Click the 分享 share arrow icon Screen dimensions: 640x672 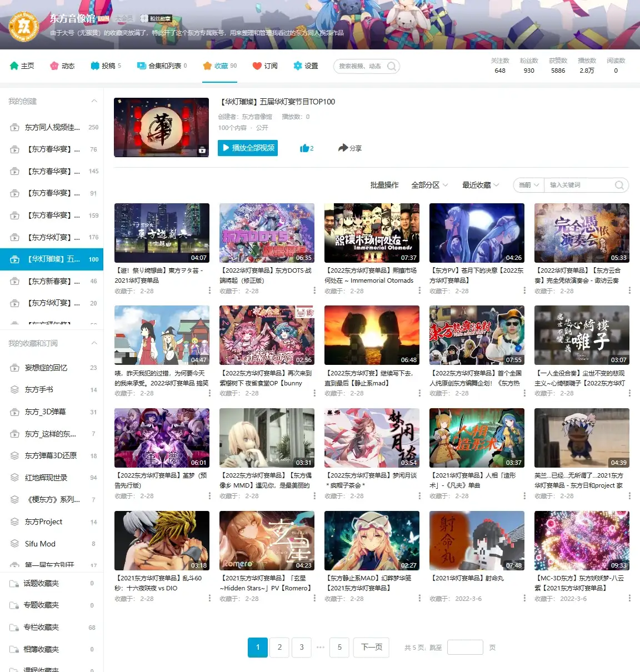click(x=343, y=148)
